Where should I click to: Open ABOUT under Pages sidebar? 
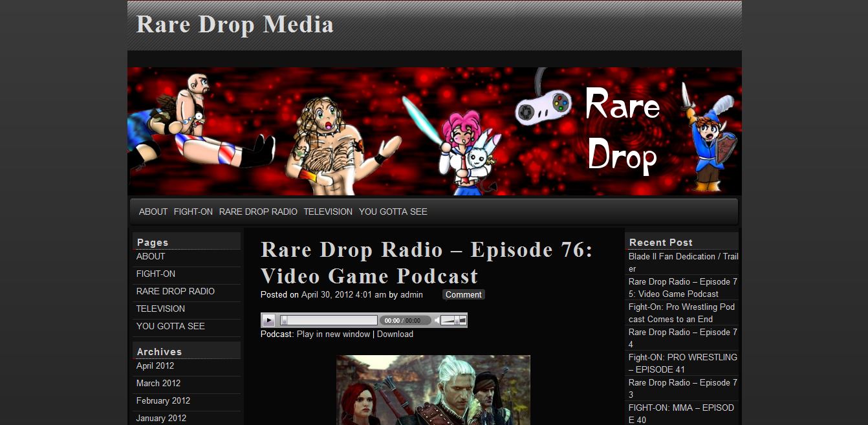coord(151,256)
